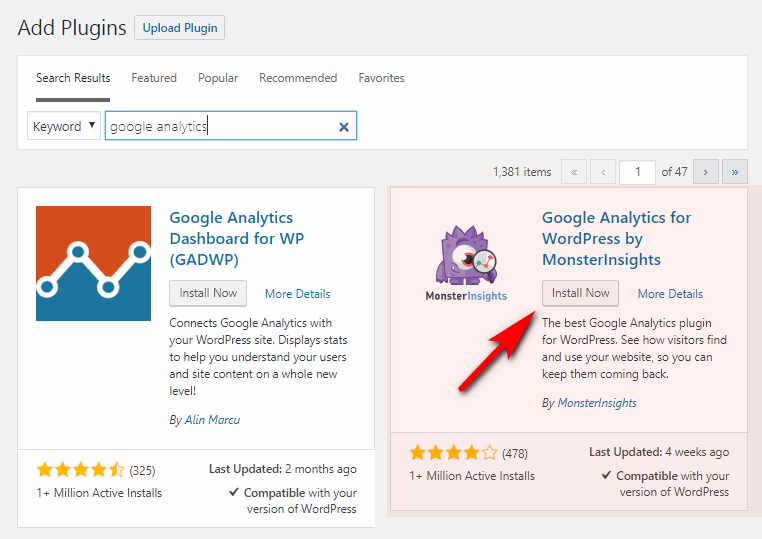Go to previous page of results
762x539 pixels.
(x=603, y=172)
